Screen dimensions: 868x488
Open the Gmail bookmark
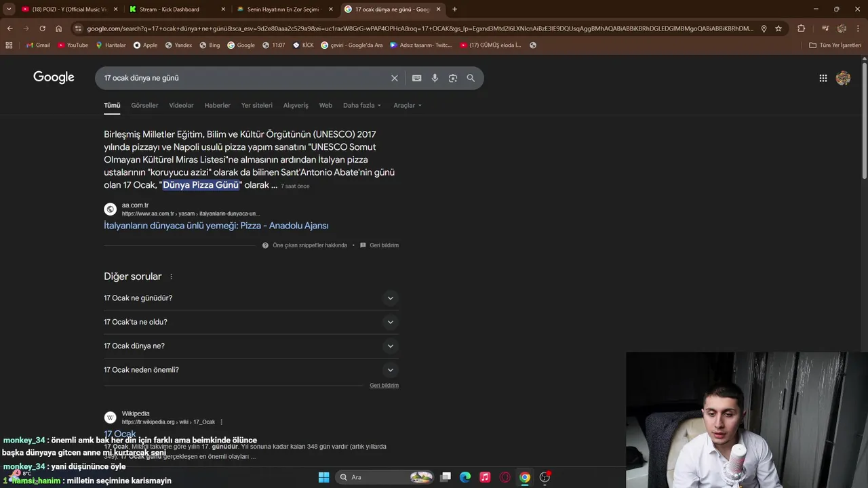(x=38, y=45)
